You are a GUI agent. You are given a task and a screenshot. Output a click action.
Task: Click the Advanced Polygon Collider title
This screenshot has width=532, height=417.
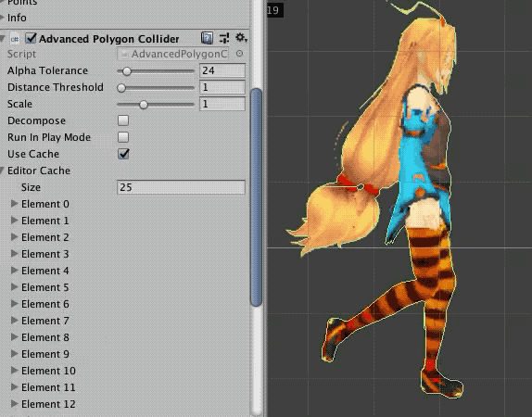click(109, 39)
